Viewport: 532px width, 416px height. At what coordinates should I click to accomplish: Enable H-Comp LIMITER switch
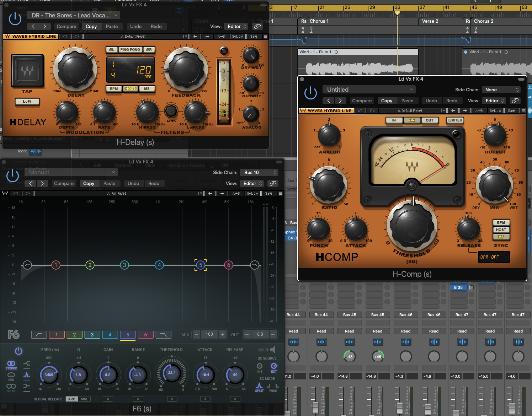455,120
